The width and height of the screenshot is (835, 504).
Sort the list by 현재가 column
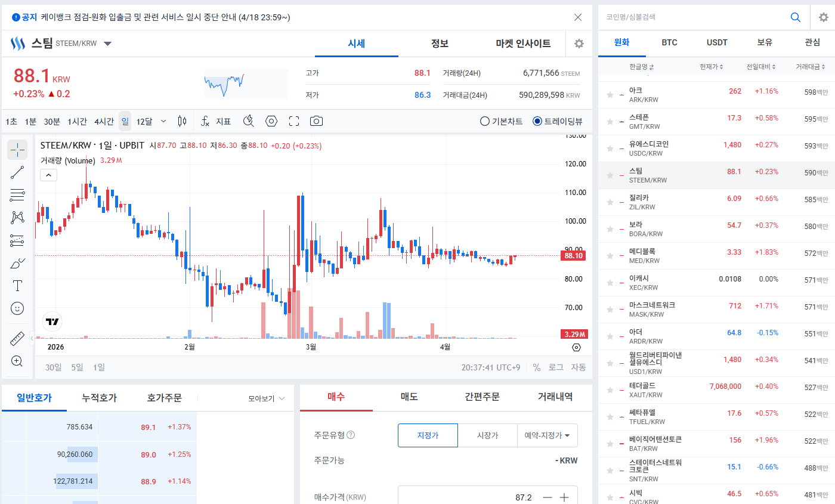712,67
